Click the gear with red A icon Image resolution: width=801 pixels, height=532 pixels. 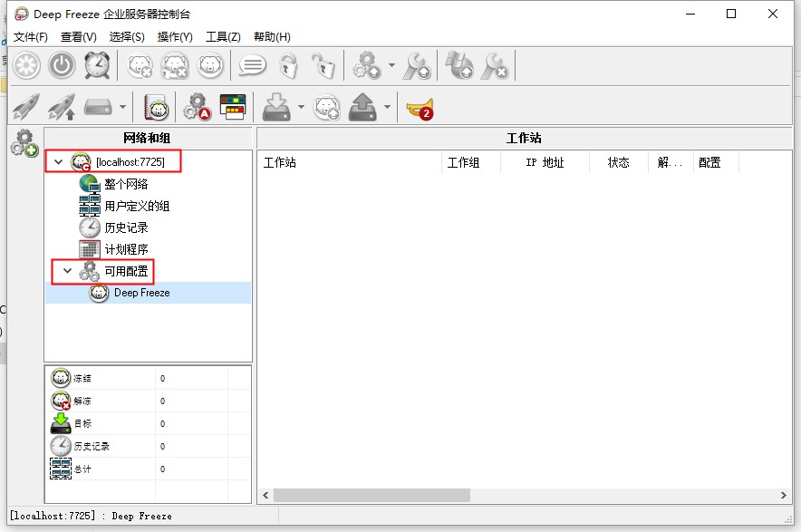[197, 108]
